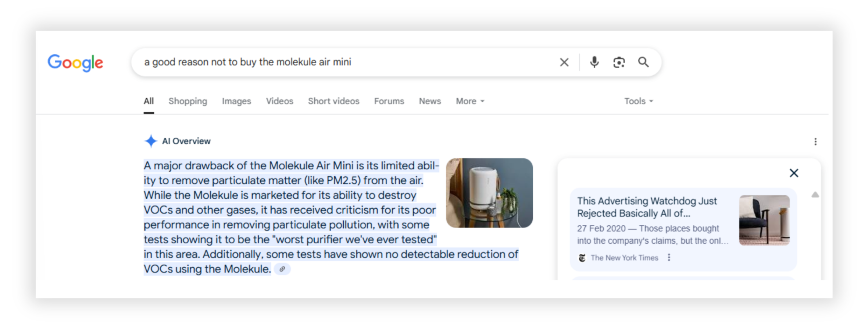The width and height of the screenshot is (868, 328).
Task: Click the AI Overview sparkle icon
Action: (x=151, y=141)
